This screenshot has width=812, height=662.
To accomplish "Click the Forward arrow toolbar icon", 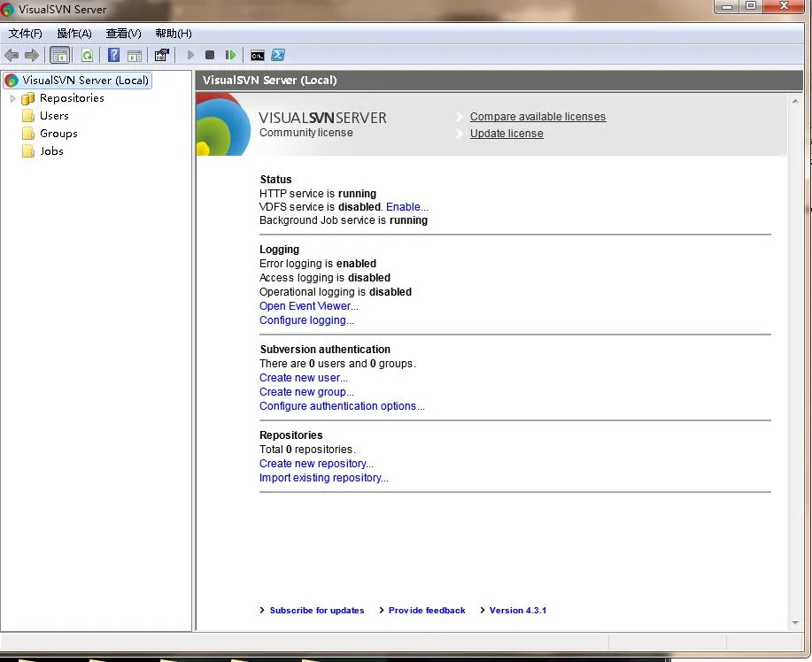I will [32, 55].
